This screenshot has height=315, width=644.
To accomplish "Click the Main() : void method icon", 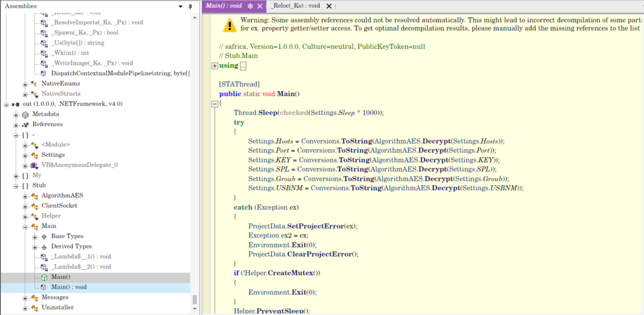I will point(43,287).
